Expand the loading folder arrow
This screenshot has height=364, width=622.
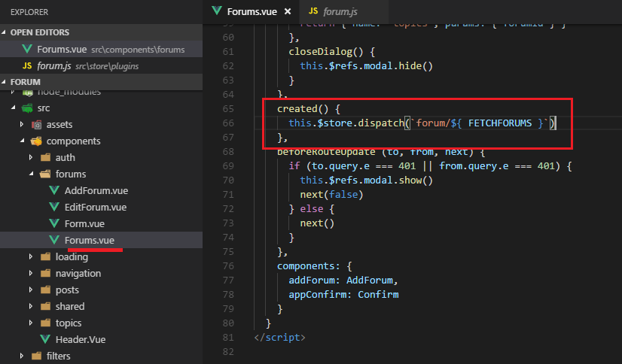pyautogui.click(x=31, y=256)
